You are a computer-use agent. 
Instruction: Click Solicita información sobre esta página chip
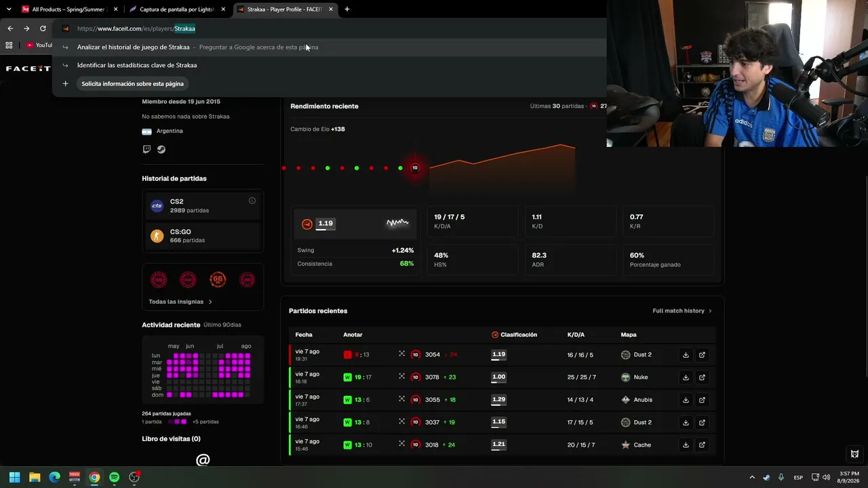(x=132, y=83)
